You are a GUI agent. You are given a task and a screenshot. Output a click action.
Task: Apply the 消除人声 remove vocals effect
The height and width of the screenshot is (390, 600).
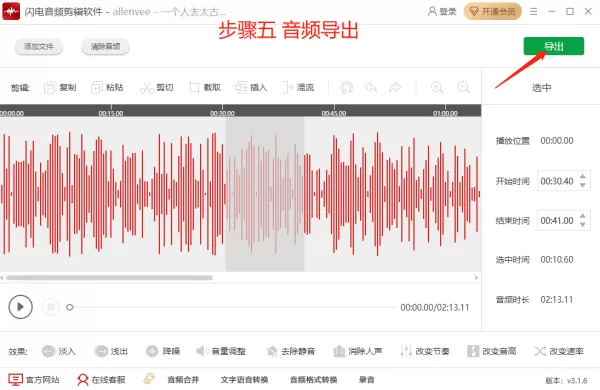coord(358,351)
